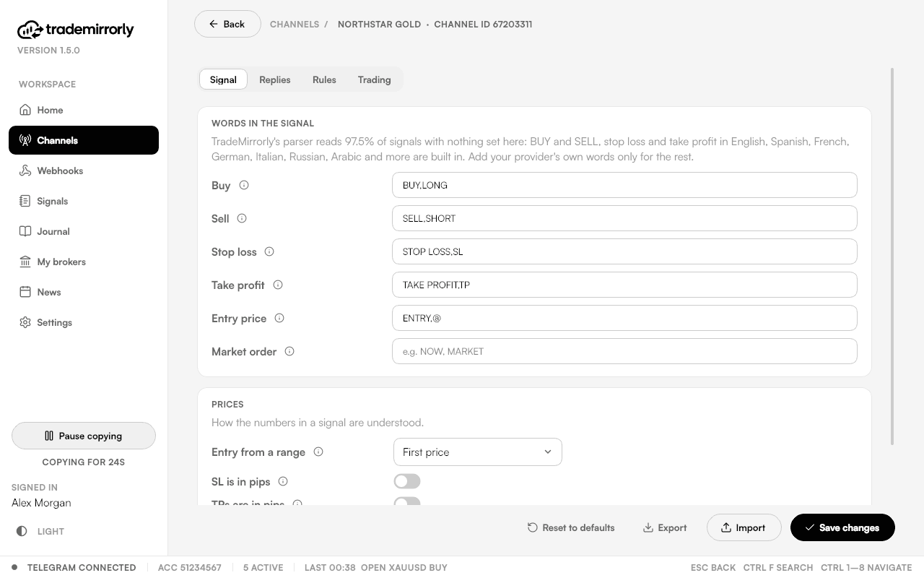The width and height of the screenshot is (924, 578).
Task: Switch to the Signal tab
Action: pos(223,79)
